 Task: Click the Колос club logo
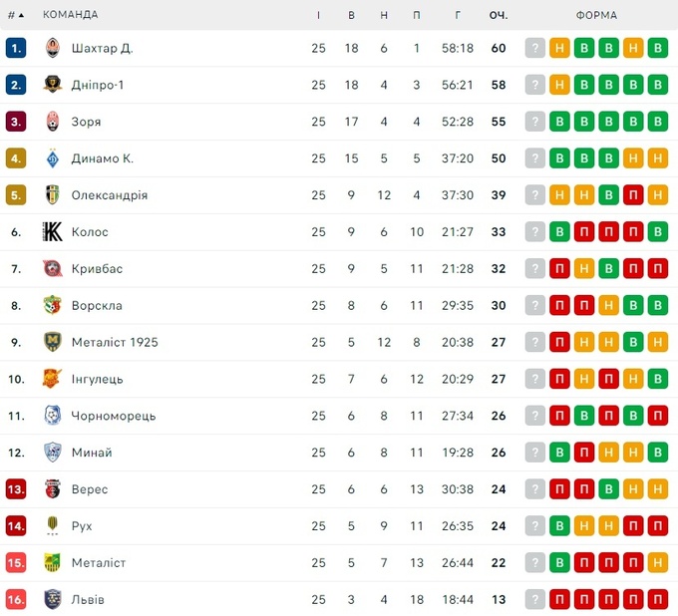pyautogui.click(x=53, y=232)
